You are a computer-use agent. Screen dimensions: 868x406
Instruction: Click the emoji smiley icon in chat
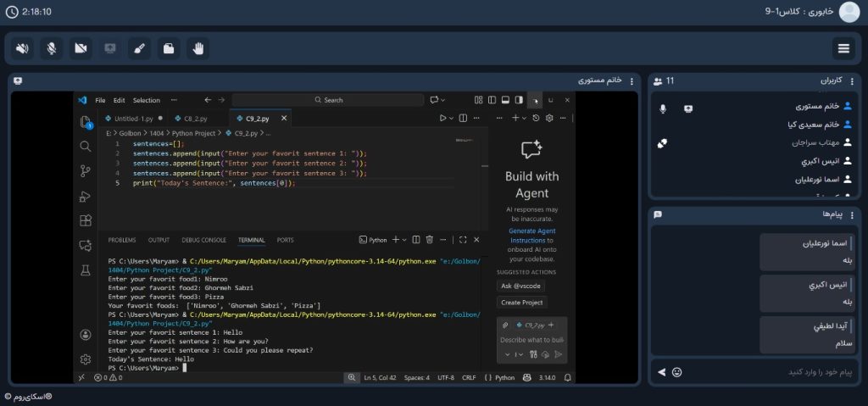coord(676,372)
